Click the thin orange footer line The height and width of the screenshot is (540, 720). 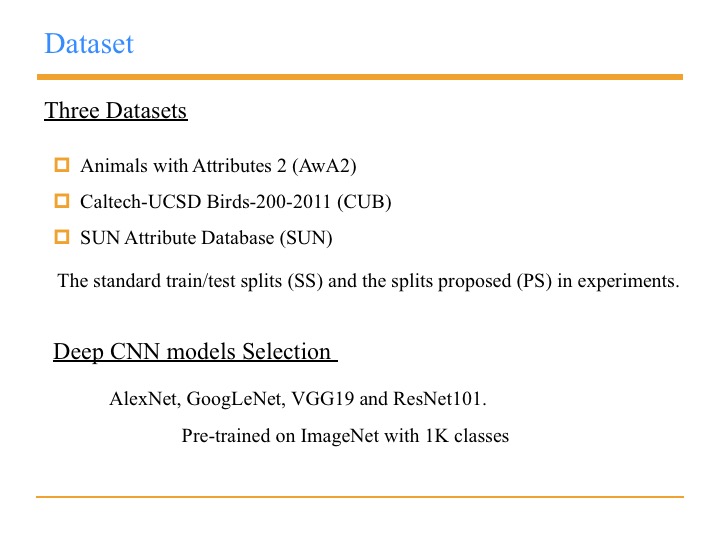(360, 496)
